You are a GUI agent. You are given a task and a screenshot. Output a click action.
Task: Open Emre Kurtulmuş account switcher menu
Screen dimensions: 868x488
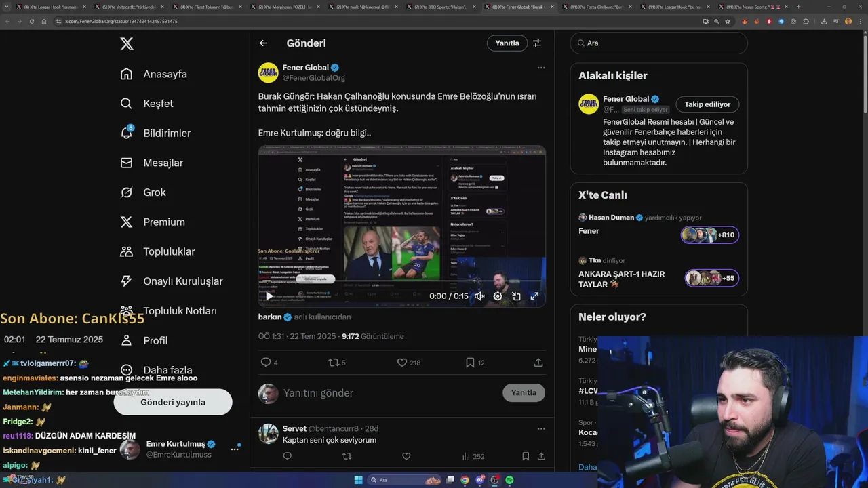coord(180,449)
